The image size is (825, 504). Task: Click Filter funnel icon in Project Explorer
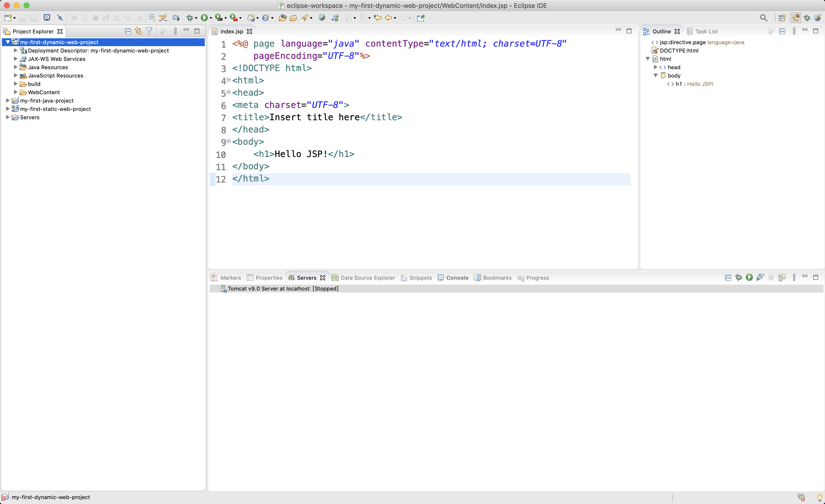[x=149, y=31]
